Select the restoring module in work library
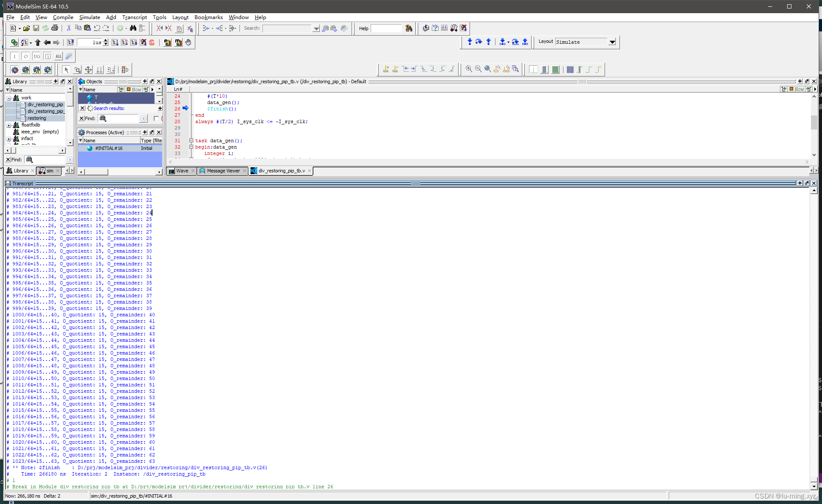This screenshot has height=504, width=822. [37, 118]
